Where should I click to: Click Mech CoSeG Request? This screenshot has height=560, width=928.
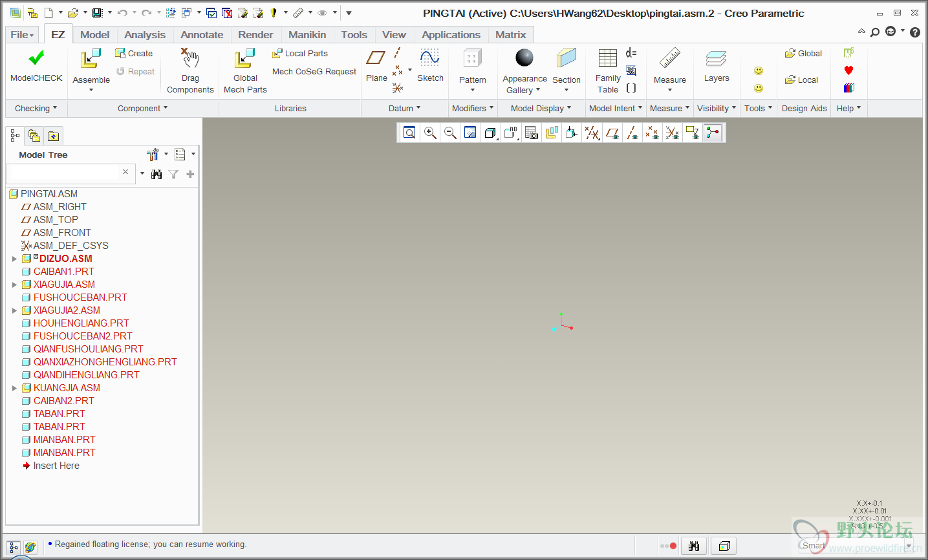click(314, 71)
